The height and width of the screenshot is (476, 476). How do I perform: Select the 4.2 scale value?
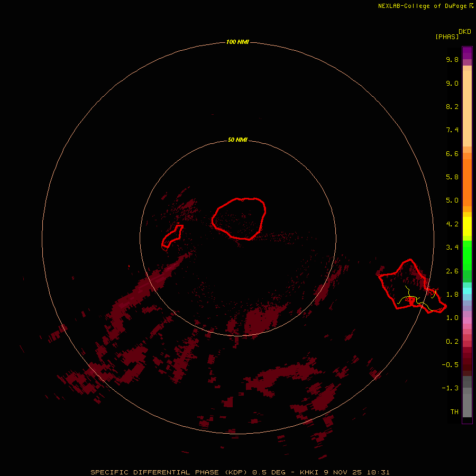(x=452, y=224)
